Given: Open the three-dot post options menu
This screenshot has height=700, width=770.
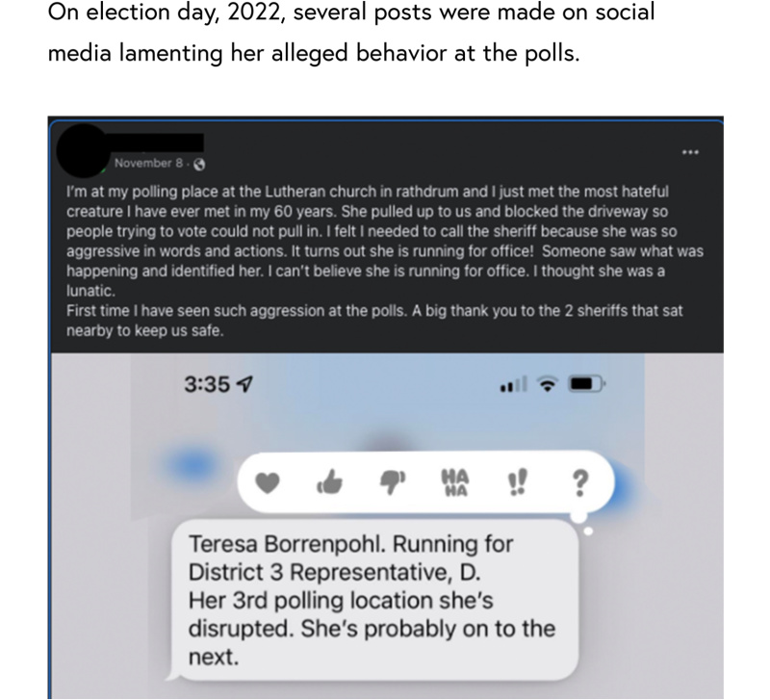Looking at the screenshot, I should [690, 152].
